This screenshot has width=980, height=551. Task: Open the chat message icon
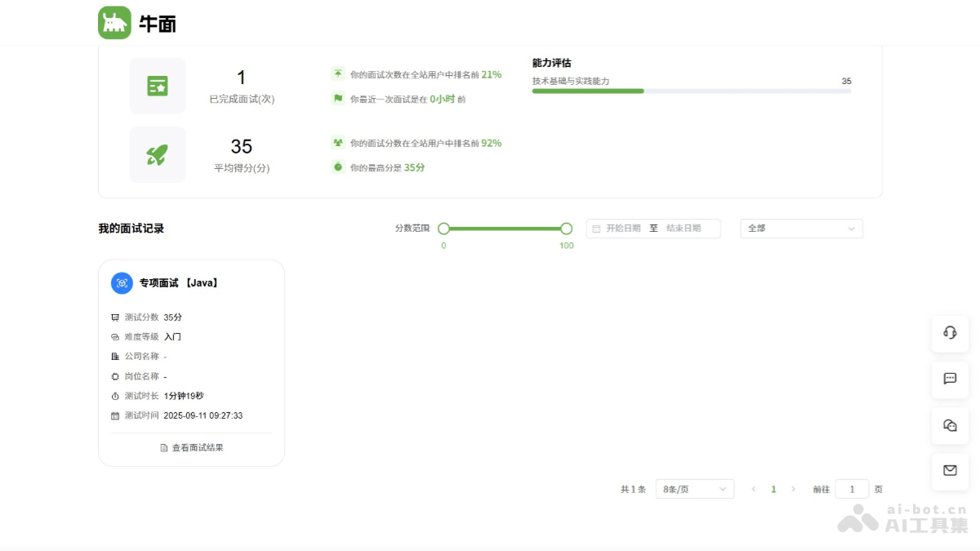tap(949, 380)
